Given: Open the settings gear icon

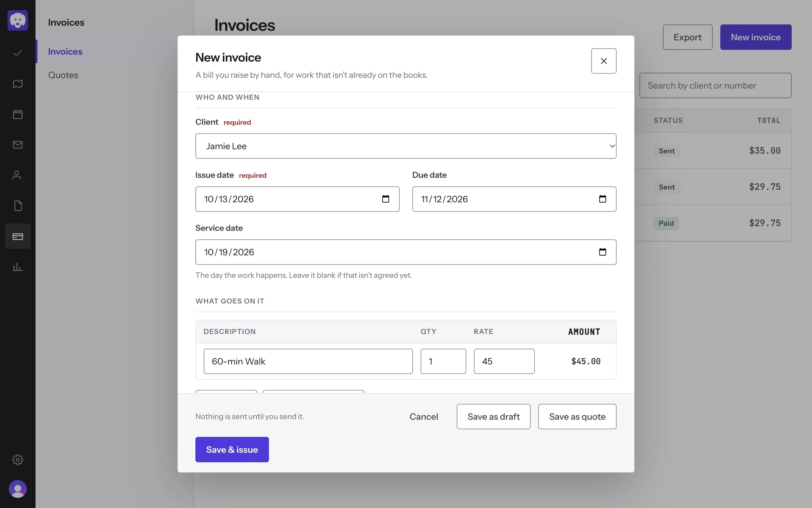Looking at the screenshot, I should pyautogui.click(x=17, y=459).
